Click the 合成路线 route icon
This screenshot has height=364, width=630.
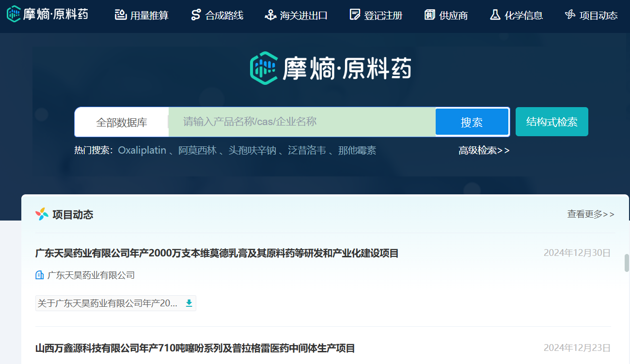(x=196, y=15)
